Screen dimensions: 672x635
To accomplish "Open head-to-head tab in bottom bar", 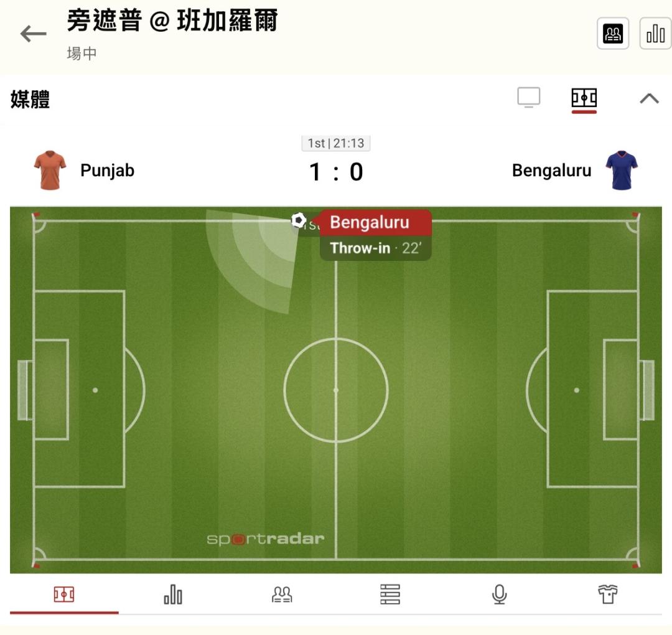I will (x=282, y=595).
